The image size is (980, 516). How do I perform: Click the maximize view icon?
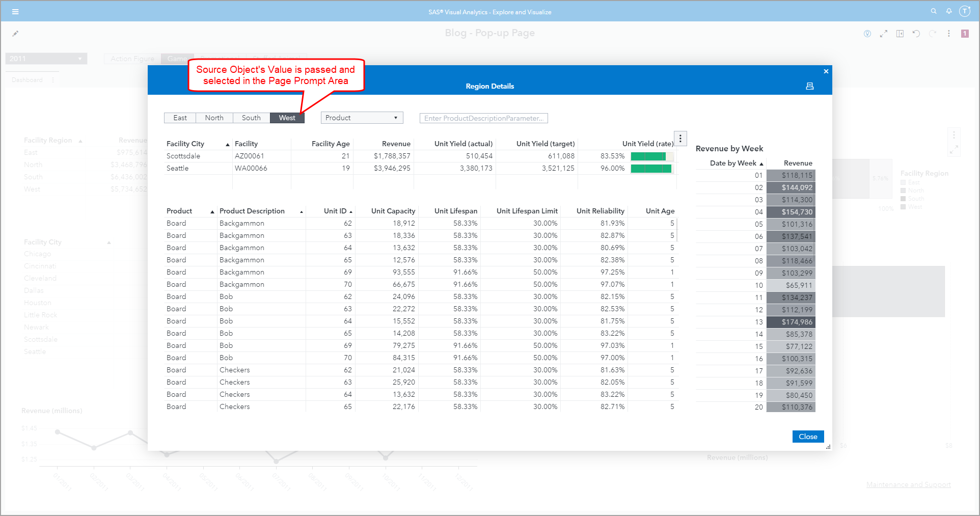point(884,34)
